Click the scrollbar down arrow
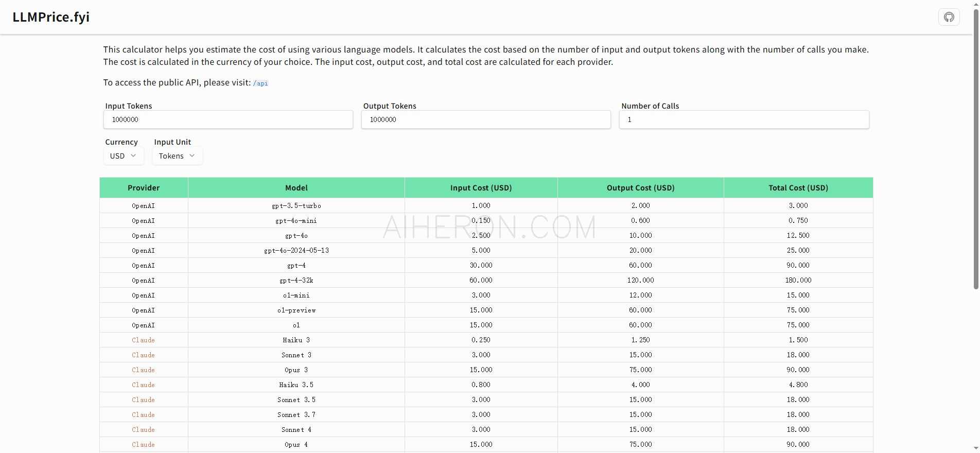Screen dimensions: 980x453 point(975,448)
